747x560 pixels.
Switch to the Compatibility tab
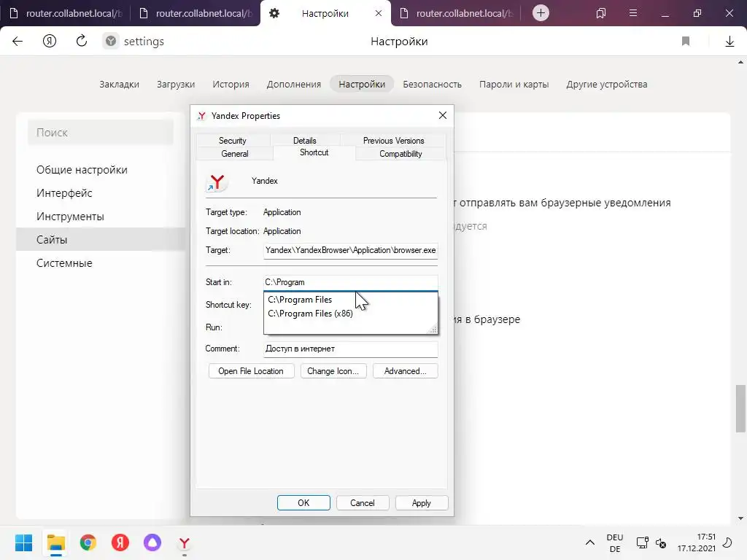pos(400,154)
